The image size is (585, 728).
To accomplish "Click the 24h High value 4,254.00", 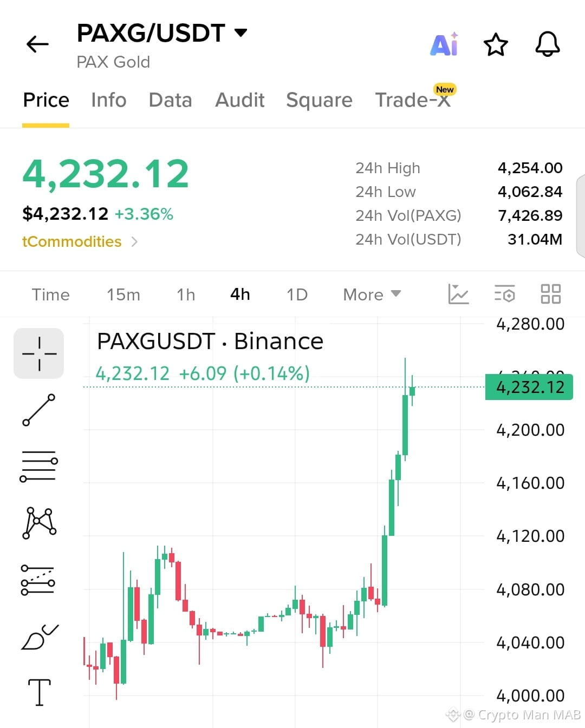I will (x=530, y=168).
